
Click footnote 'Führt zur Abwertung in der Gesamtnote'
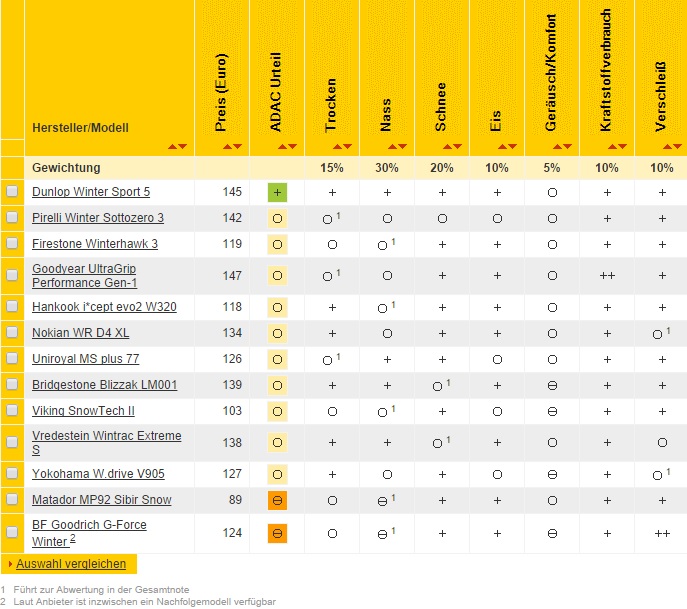[x=101, y=590]
